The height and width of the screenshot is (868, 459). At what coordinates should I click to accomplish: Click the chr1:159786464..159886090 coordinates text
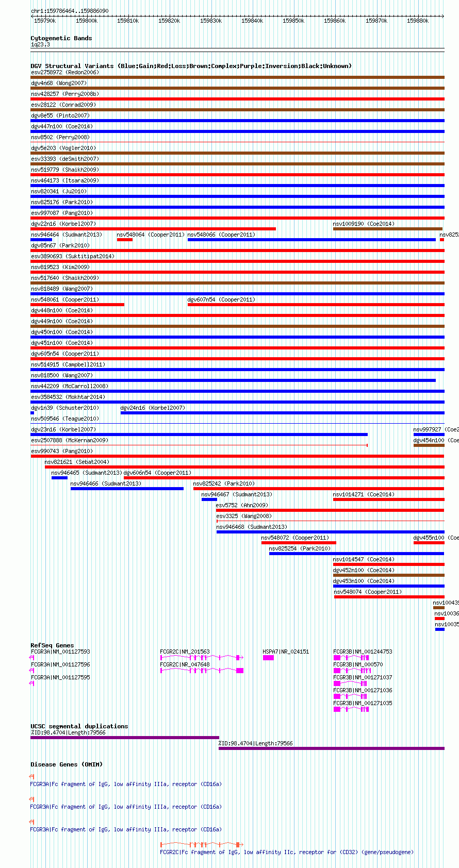[70, 11]
